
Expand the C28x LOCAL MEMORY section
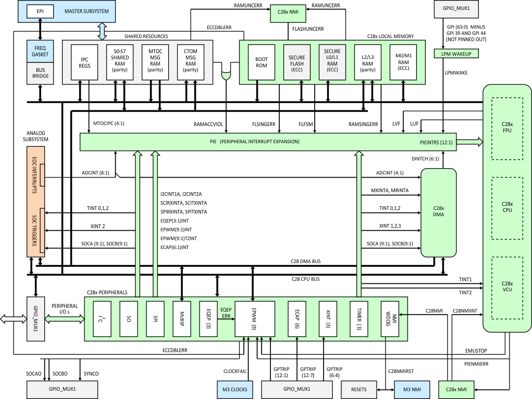391,36
